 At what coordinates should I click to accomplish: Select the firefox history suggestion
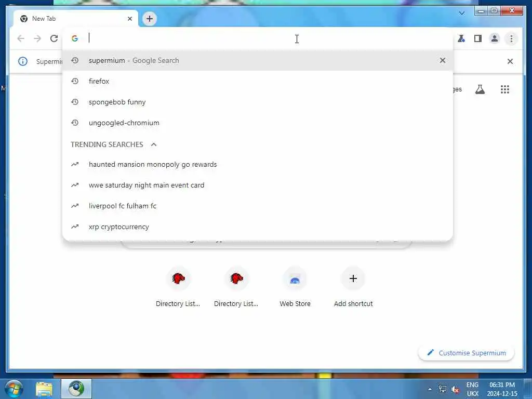click(258, 81)
